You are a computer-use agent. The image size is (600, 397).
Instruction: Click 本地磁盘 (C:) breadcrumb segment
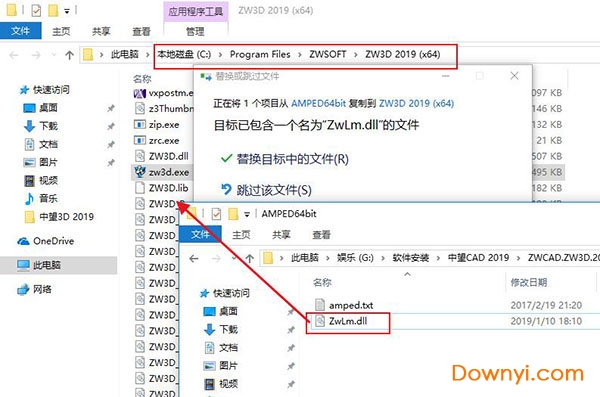tap(184, 54)
